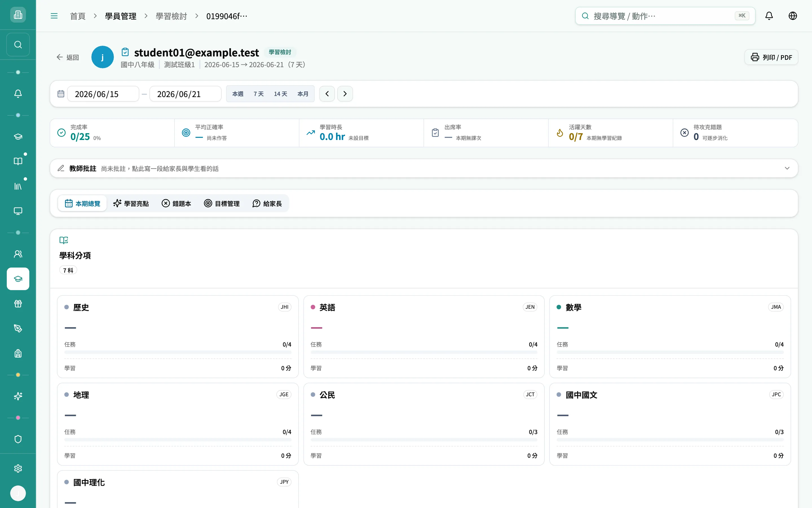Open notifications bell in top bar
The height and width of the screenshot is (508, 812).
(769, 16)
